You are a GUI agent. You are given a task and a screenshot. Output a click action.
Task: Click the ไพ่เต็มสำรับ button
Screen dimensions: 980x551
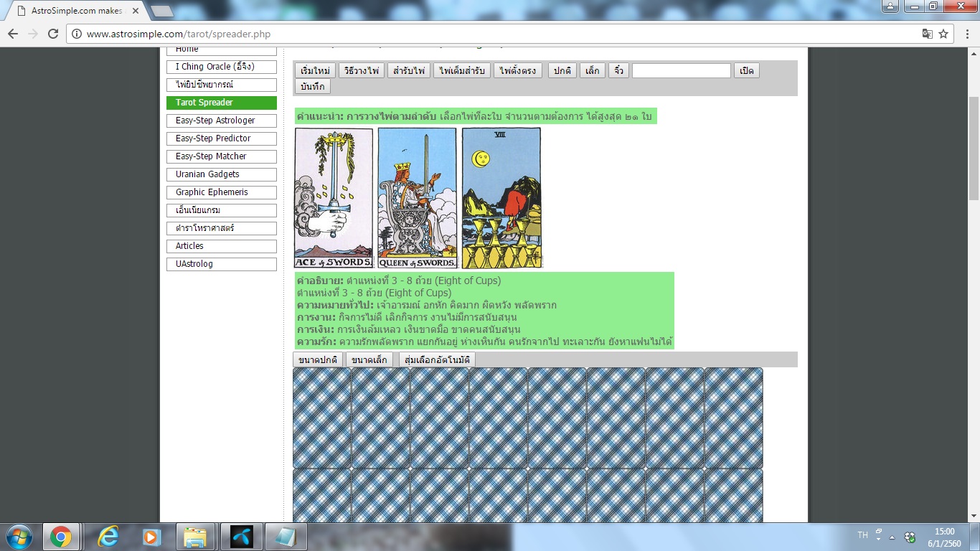point(463,70)
